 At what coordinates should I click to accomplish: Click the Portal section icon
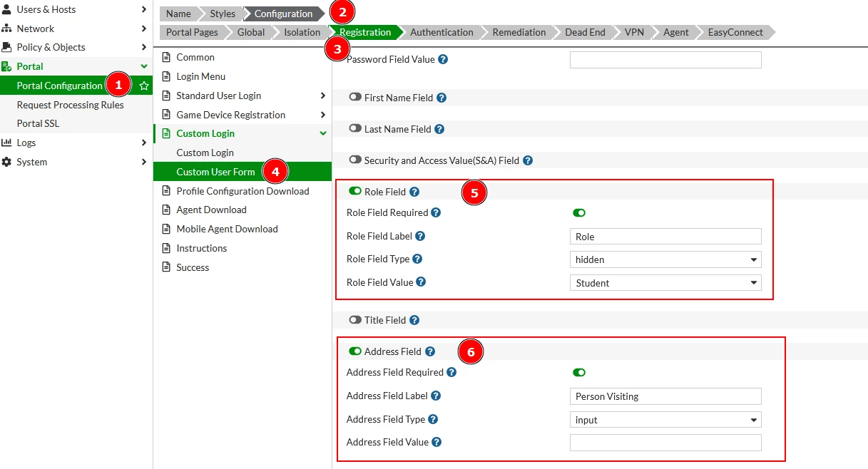click(x=6, y=66)
